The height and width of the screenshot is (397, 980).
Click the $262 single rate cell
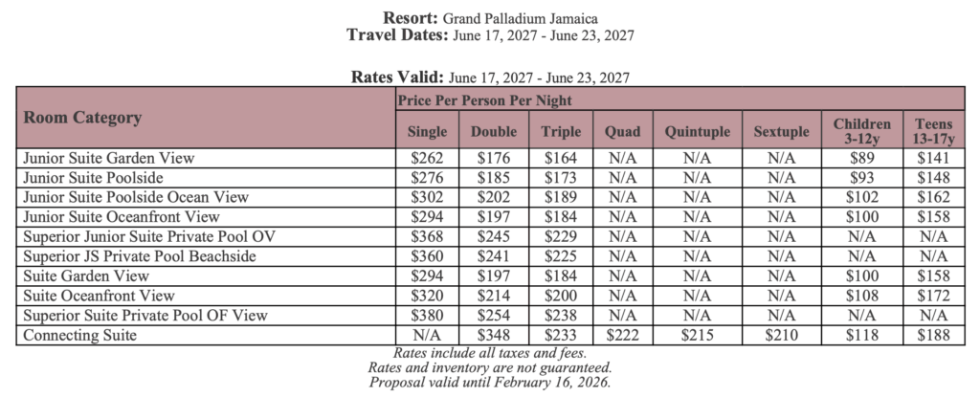click(427, 159)
